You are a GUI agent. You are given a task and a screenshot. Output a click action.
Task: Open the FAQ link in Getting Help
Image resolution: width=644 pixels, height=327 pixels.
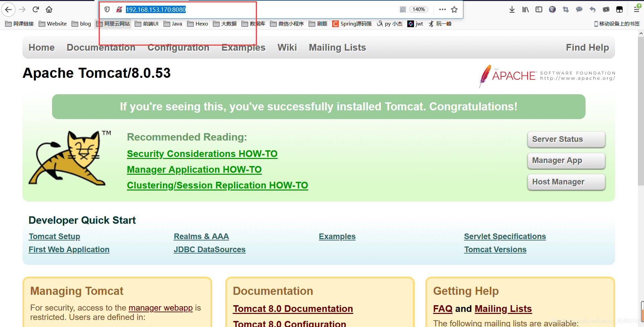[x=443, y=309]
